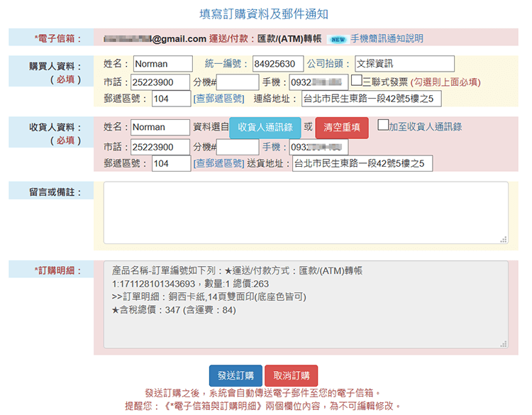The width and height of the screenshot is (532, 415).
Task: Click the buyer's 查郵遞區號 link
Action: (218, 99)
